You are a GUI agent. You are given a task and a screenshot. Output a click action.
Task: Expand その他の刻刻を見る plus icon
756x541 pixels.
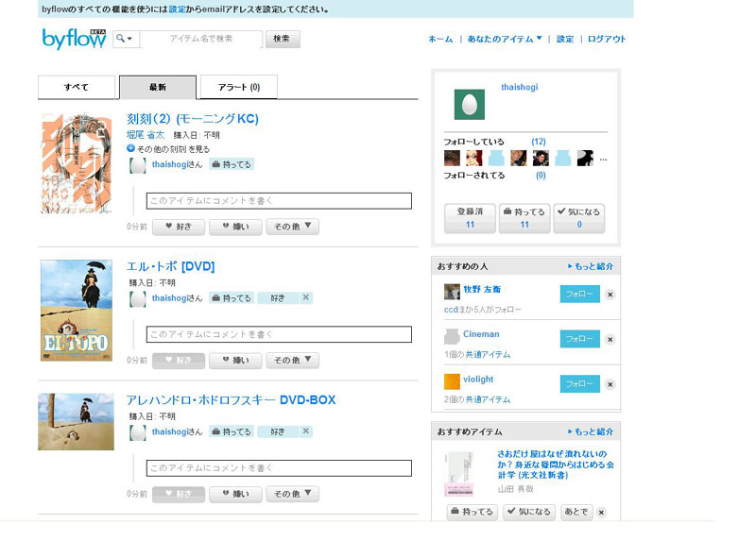(x=131, y=149)
